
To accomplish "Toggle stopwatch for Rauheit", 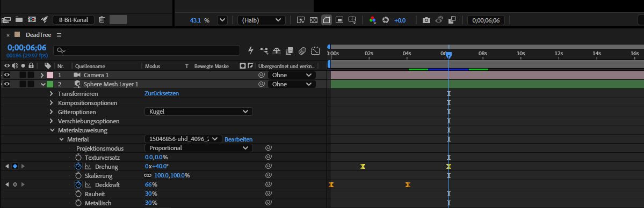I will tap(78, 194).
